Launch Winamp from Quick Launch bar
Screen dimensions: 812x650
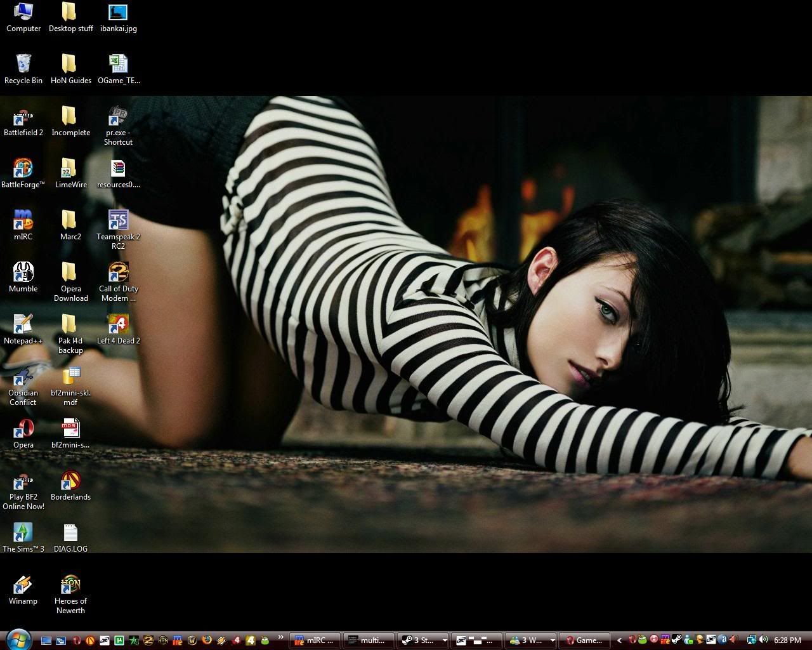tap(221, 640)
